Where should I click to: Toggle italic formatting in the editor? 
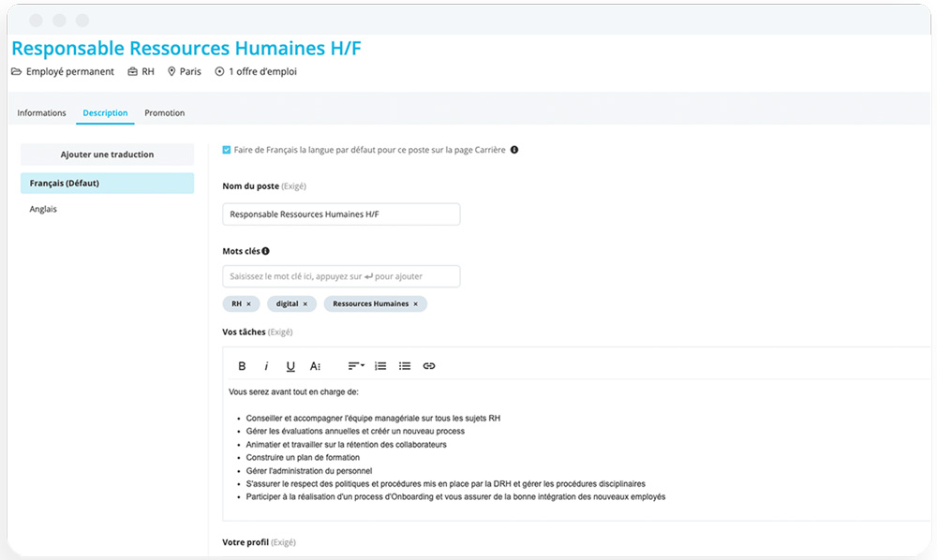point(266,366)
